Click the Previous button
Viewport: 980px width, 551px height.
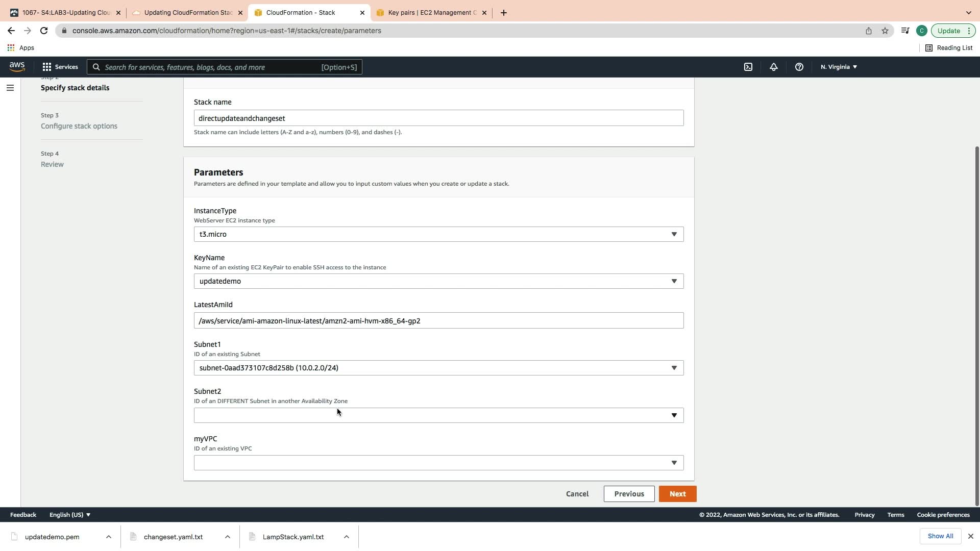[628, 494]
